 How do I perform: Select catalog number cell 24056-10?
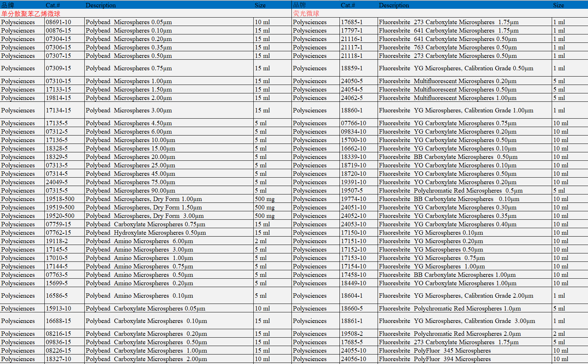click(353, 359)
